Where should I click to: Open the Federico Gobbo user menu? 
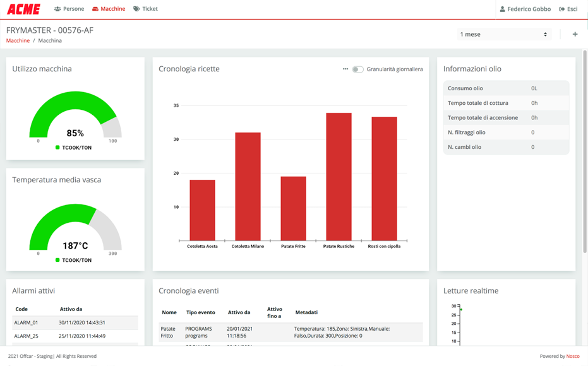coord(529,9)
